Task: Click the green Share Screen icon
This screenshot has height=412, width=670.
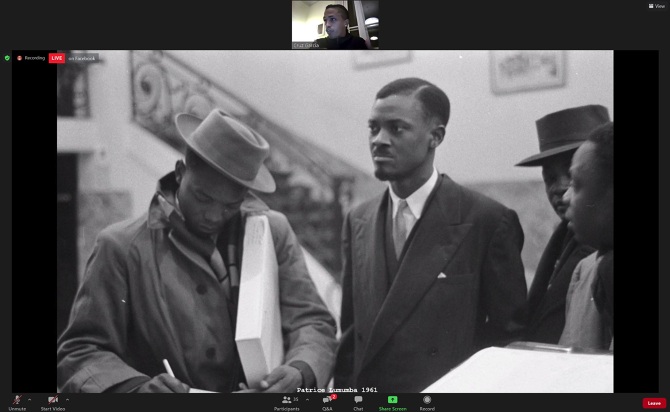Action: [392, 399]
